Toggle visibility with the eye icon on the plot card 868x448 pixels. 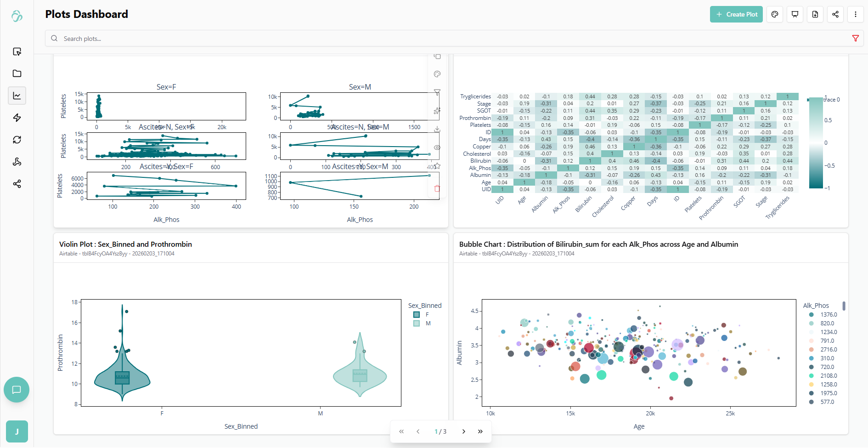(x=437, y=147)
